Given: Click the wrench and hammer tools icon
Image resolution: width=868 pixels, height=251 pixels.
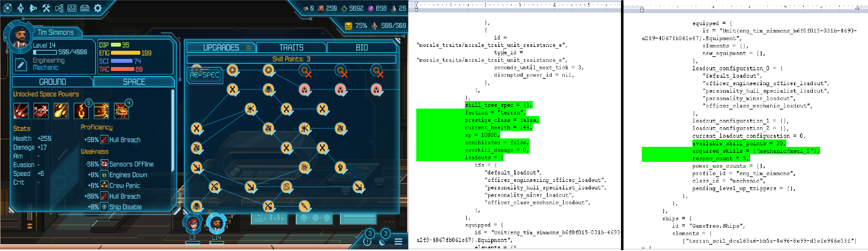Looking at the screenshot, I should 46,8.
